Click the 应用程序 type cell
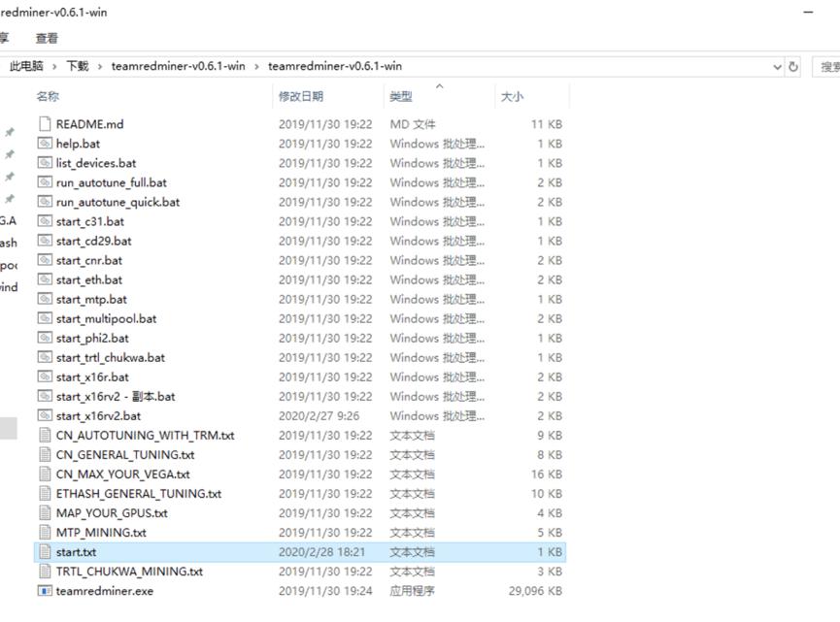 click(x=412, y=591)
